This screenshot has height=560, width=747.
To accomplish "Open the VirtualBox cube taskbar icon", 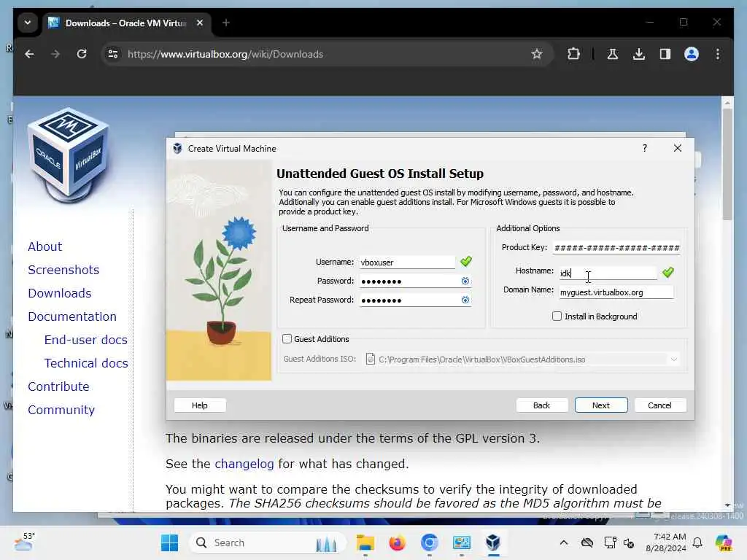I will pos(493,542).
